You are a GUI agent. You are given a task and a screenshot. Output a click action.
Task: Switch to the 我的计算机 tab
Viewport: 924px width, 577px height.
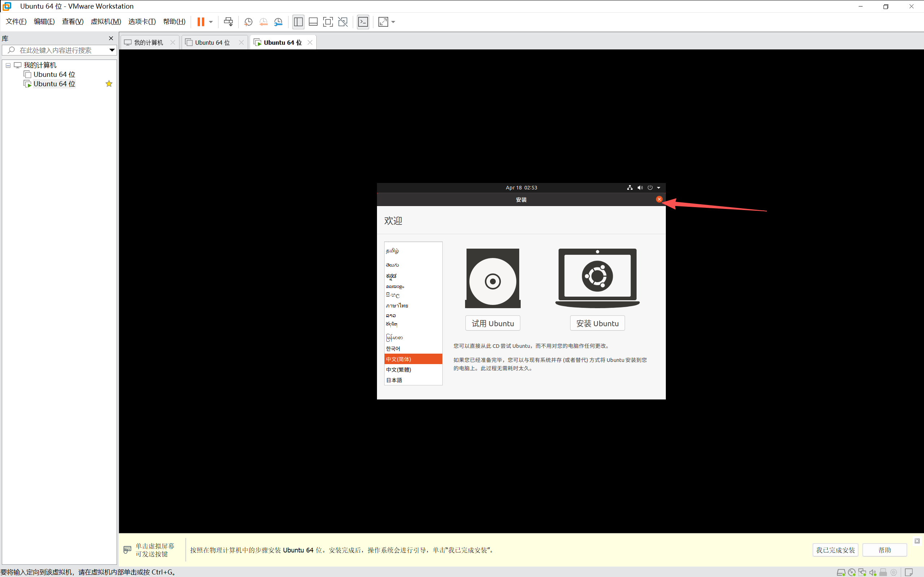coord(148,42)
